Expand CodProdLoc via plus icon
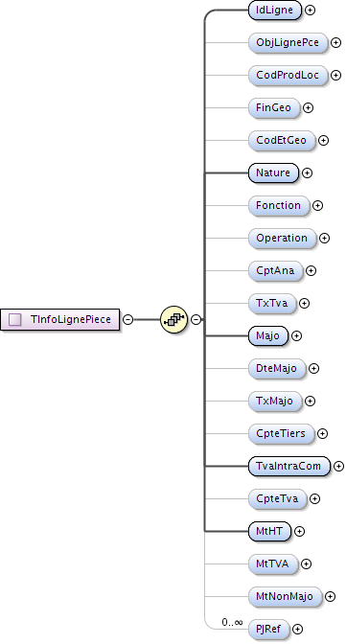The height and width of the screenshot is (644, 346). coord(336,75)
